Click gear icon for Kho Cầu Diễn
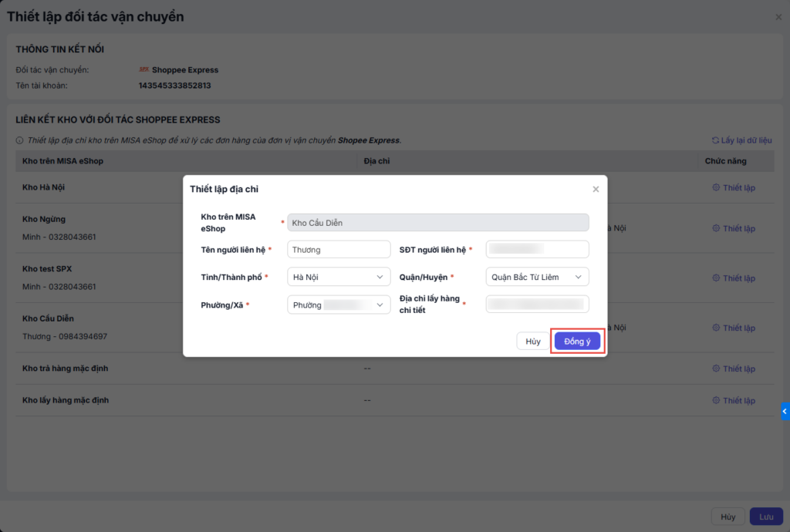 (716, 328)
